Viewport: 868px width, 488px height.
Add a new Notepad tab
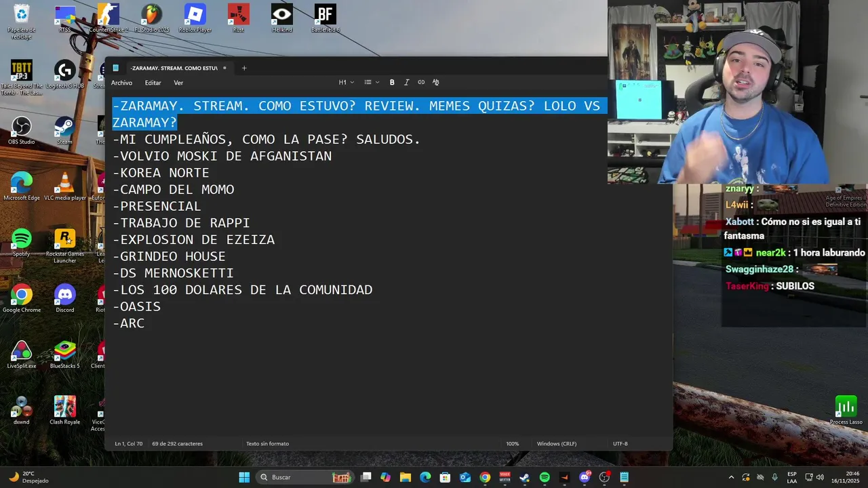tap(244, 68)
